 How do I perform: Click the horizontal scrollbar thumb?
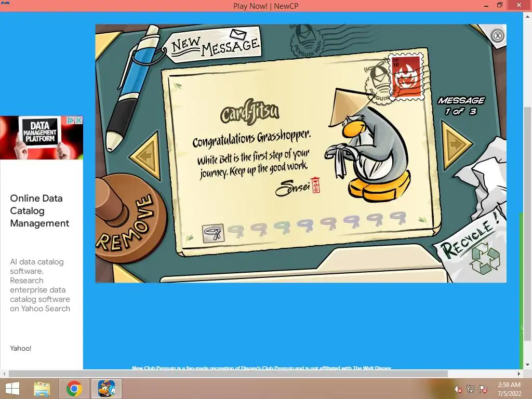tap(228, 374)
